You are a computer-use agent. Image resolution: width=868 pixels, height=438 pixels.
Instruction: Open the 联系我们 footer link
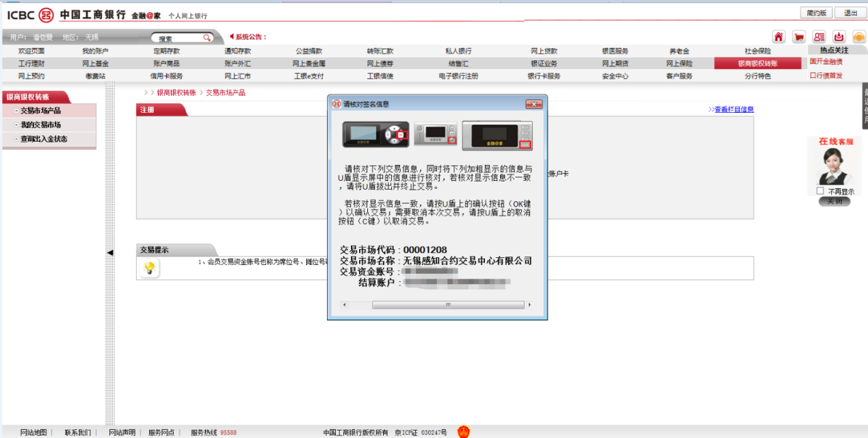coord(77,433)
